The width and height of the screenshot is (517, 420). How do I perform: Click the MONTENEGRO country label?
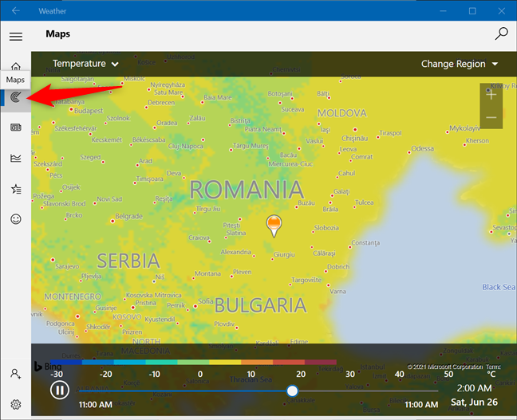(x=73, y=296)
